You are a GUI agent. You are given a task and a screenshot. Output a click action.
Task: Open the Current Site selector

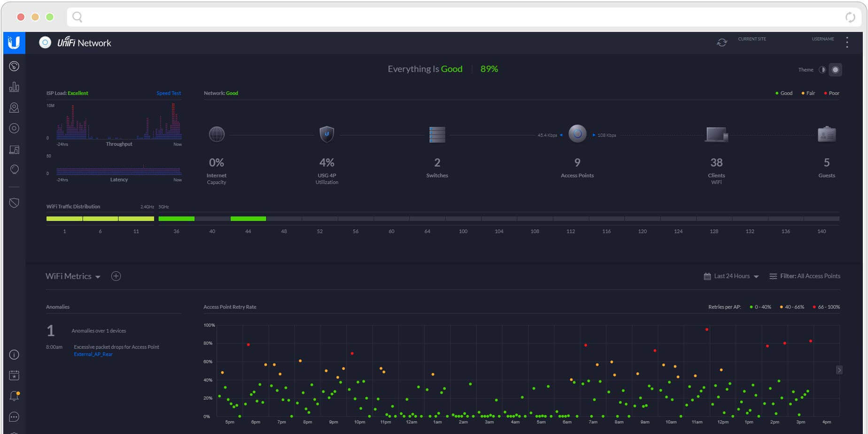[x=752, y=39]
